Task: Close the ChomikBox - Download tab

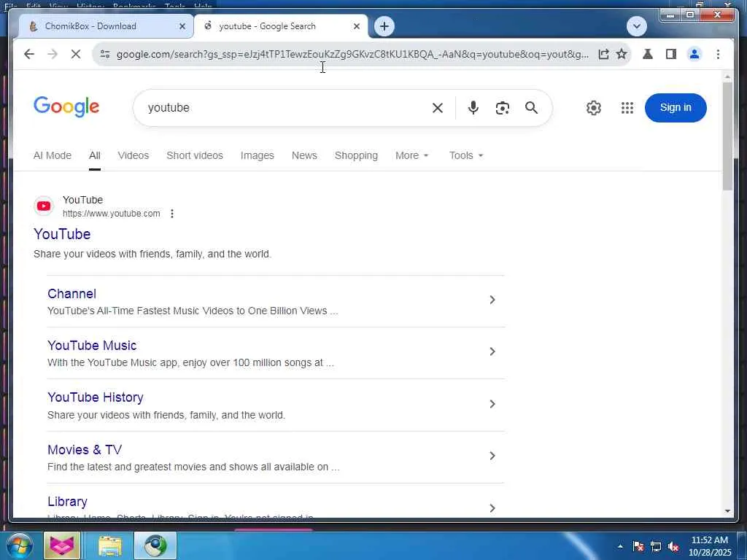Action: pos(182,27)
